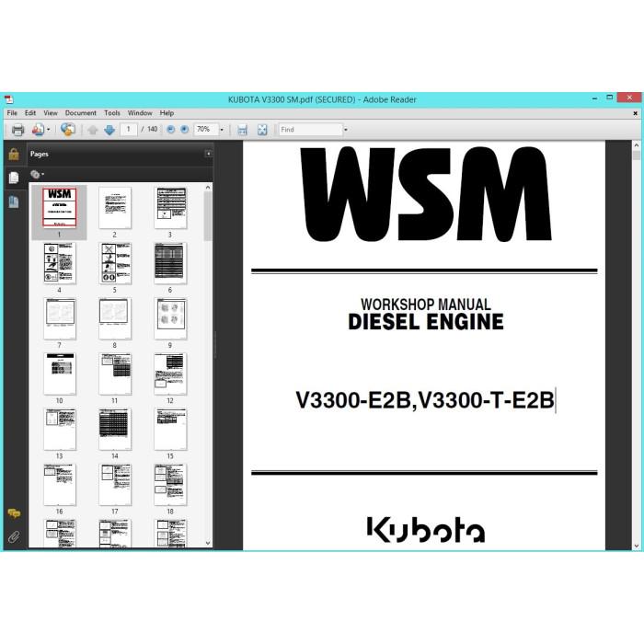Close the document with the menu-bar X
Viewport: 644px width, 644px height.
pyautogui.click(x=635, y=113)
